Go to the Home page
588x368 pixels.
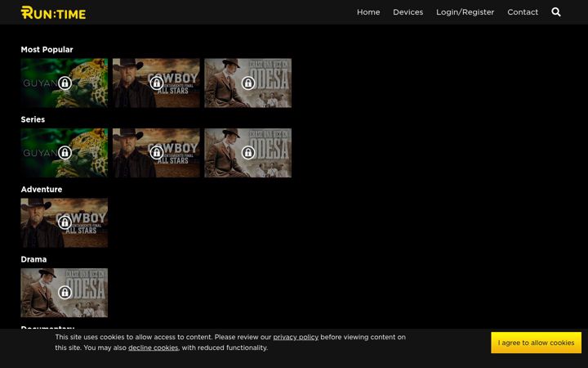368,12
